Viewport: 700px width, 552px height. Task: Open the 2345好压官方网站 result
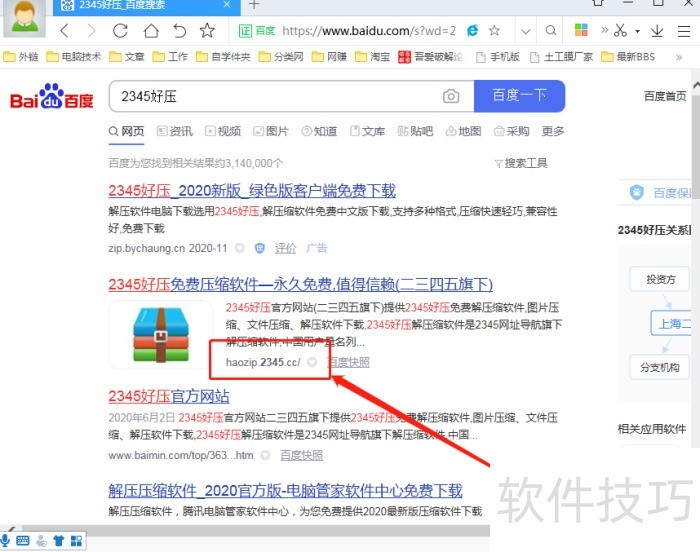tap(169, 397)
